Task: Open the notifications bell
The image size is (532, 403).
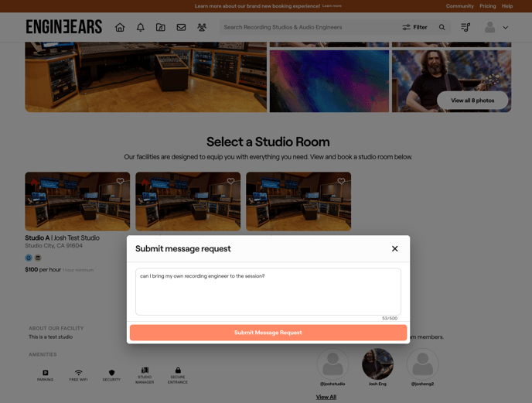Action: (x=140, y=27)
